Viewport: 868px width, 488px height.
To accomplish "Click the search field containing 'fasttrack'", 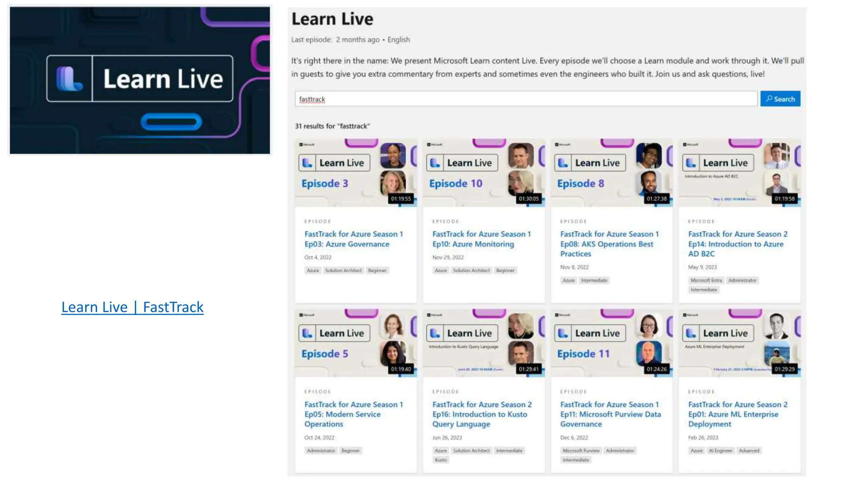I will coord(526,99).
